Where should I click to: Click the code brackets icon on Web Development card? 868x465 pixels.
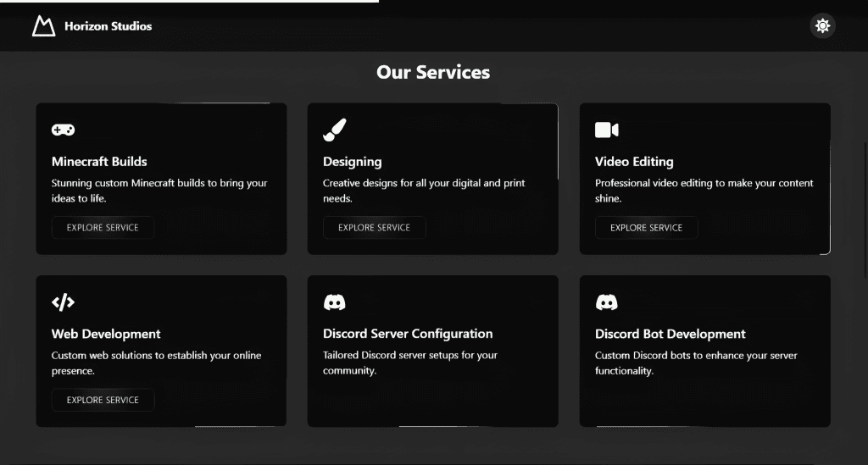(x=63, y=302)
